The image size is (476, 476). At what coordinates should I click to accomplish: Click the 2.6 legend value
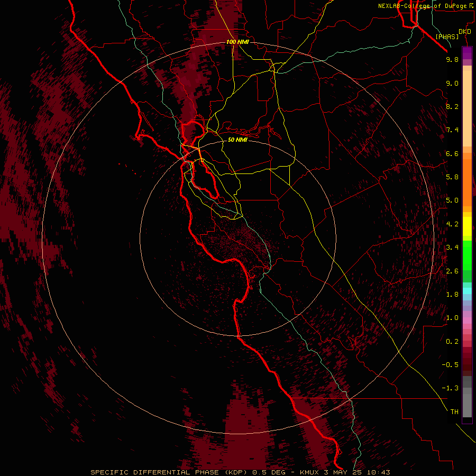tap(452, 271)
